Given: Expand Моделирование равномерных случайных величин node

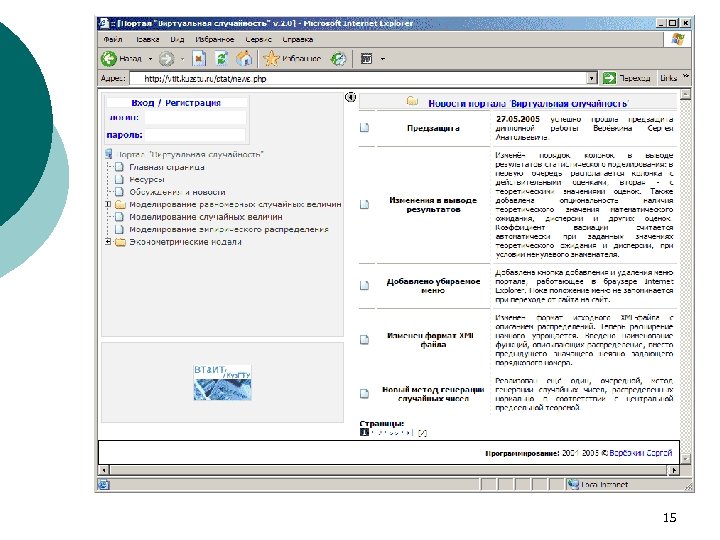Looking at the screenshot, I should (x=108, y=204).
